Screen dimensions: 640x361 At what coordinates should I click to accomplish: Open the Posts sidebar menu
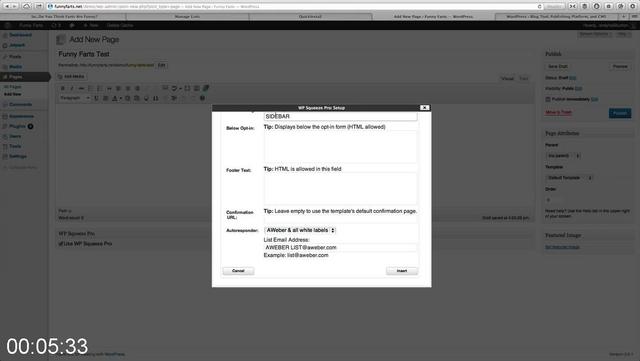click(15, 57)
